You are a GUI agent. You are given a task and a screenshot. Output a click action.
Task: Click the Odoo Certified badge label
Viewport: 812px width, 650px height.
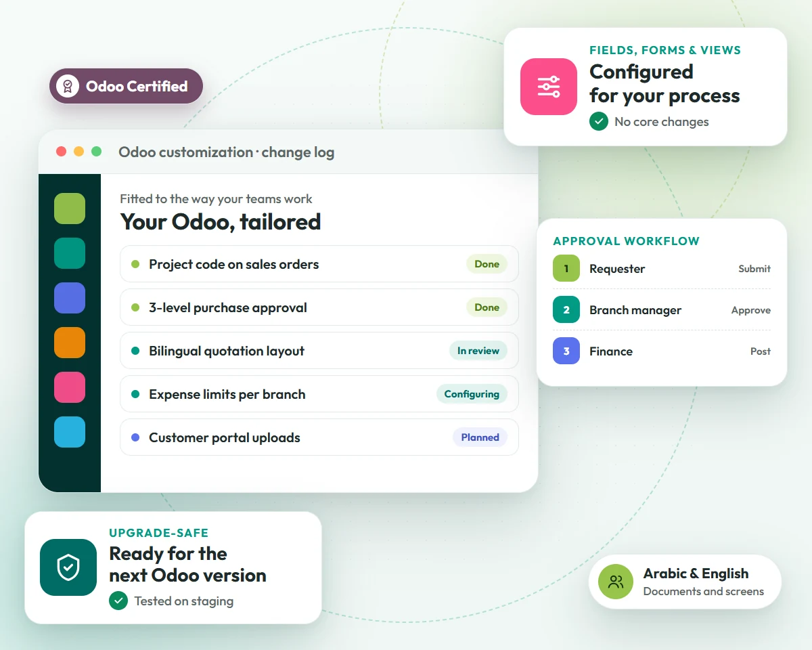[x=137, y=87]
